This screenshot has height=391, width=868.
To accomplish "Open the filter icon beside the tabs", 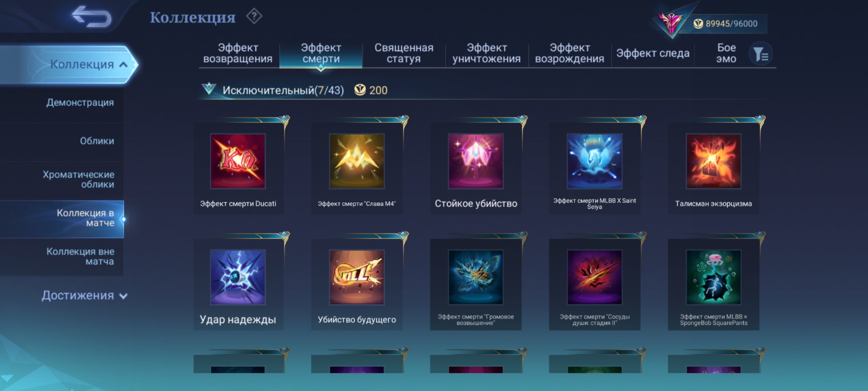I will click(x=761, y=54).
